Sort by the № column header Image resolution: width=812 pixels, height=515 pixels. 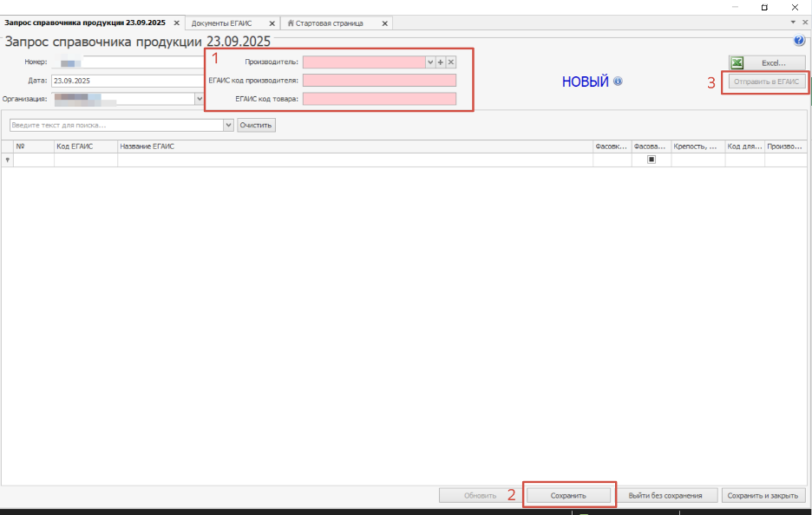34,147
